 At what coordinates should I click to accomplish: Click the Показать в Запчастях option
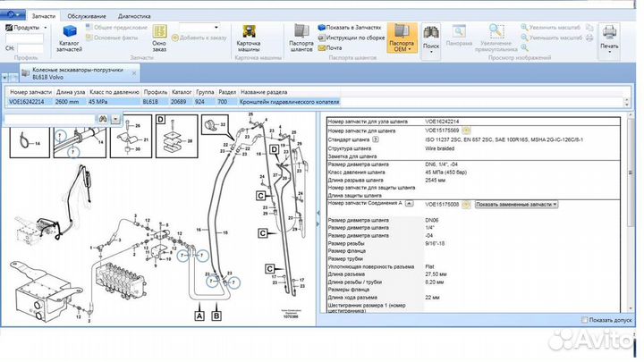(351, 28)
